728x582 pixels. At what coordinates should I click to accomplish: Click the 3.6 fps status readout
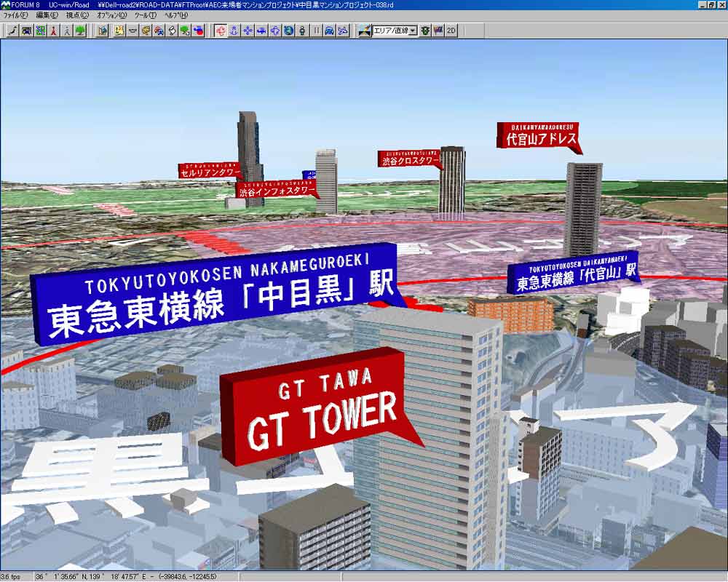[x=11, y=577]
